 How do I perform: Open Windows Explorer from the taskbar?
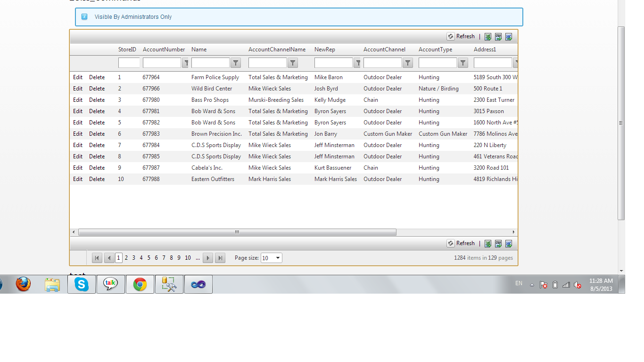(x=52, y=284)
